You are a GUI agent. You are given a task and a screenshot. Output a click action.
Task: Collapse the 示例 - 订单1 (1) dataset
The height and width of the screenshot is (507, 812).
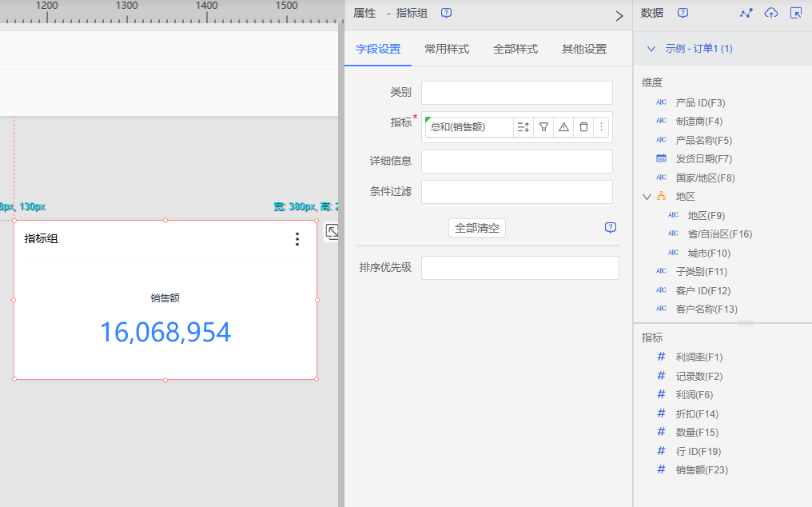click(651, 49)
